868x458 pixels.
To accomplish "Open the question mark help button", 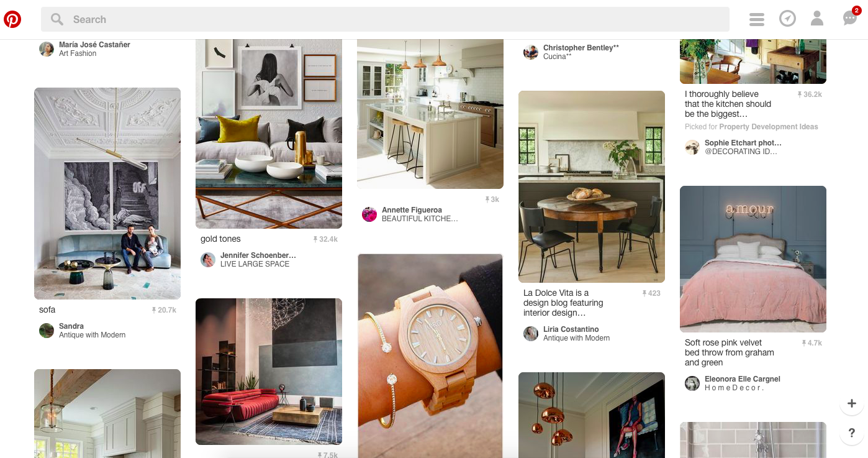I will (x=852, y=433).
